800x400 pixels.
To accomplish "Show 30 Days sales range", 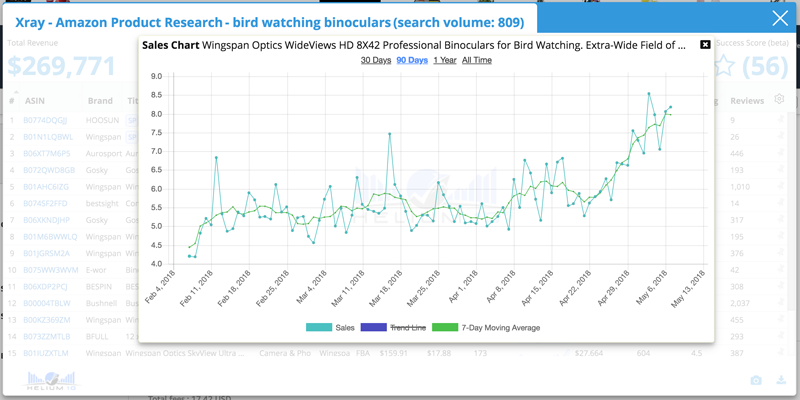I will [x=376, y=60].
